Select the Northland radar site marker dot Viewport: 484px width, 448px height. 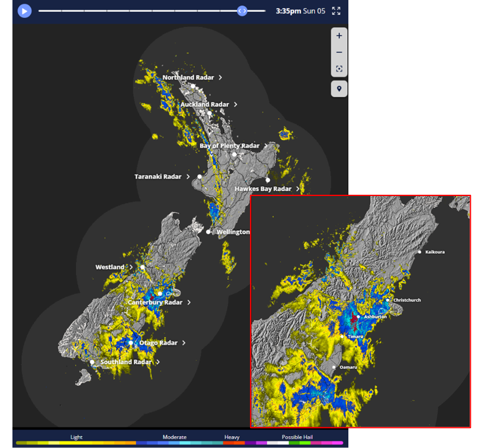(x=193, y=86)
